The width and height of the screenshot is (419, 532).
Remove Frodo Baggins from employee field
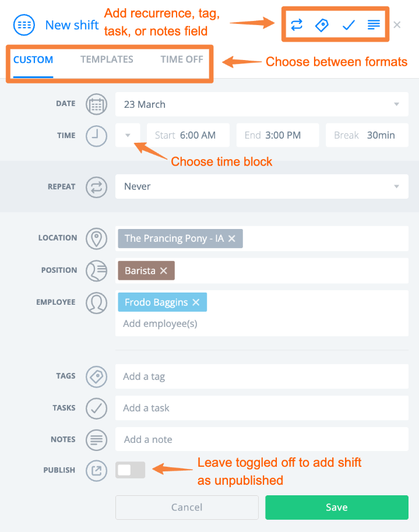(x=196, y=302)
